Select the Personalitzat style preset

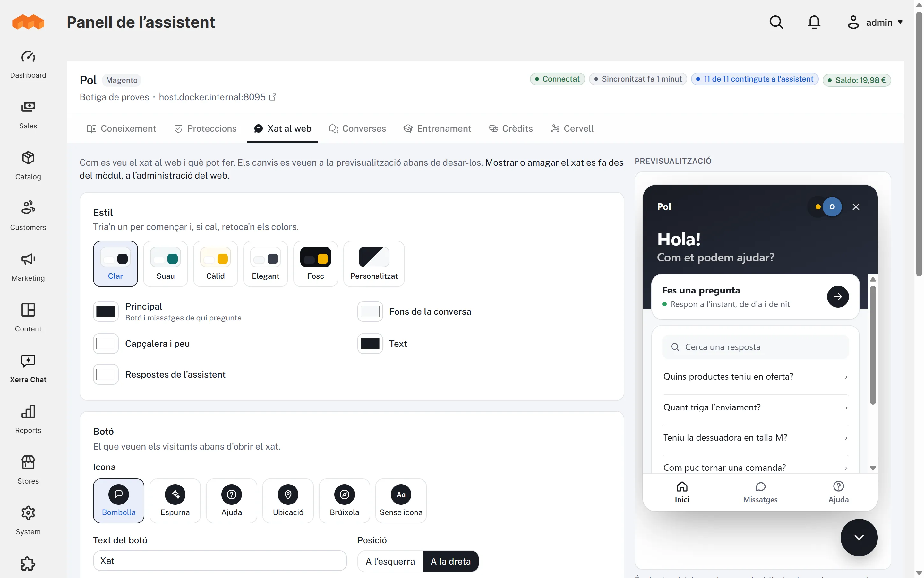tap(374, 264)
